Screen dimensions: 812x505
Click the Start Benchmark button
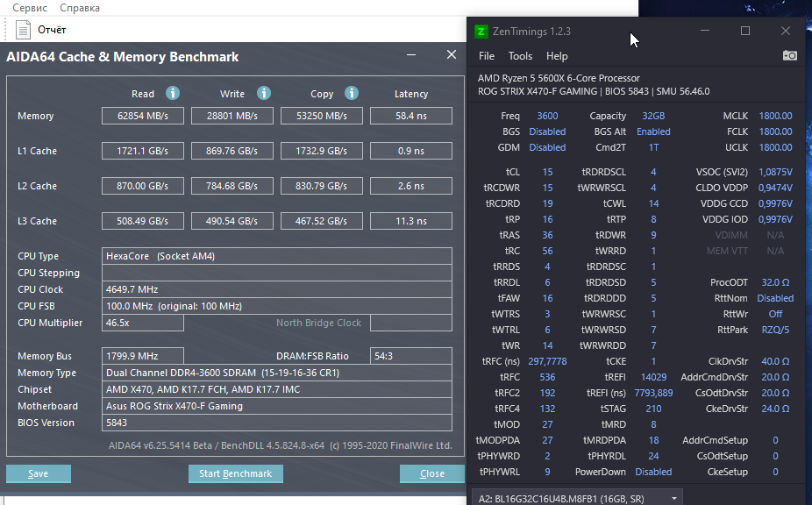[236, 473]
